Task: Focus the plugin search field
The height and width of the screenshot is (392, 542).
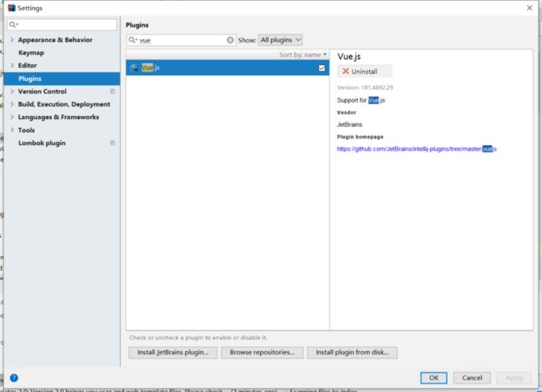Action: (x=181, y=40)
